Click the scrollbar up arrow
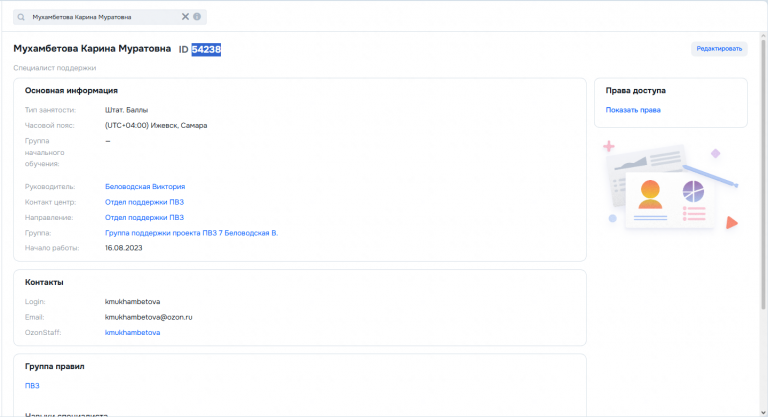This screenshot has height=417, width=768. click(764, 36)
